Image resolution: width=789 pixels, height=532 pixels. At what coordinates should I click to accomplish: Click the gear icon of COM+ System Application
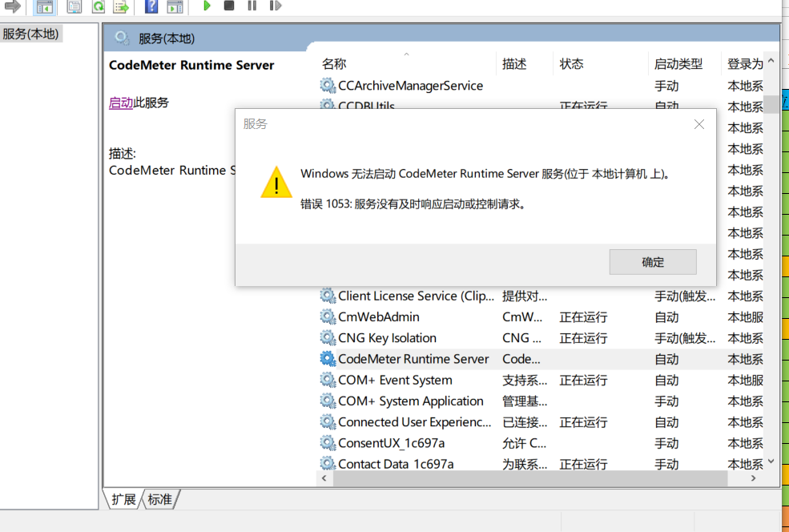pyautogui.click(x=328, y=401)
